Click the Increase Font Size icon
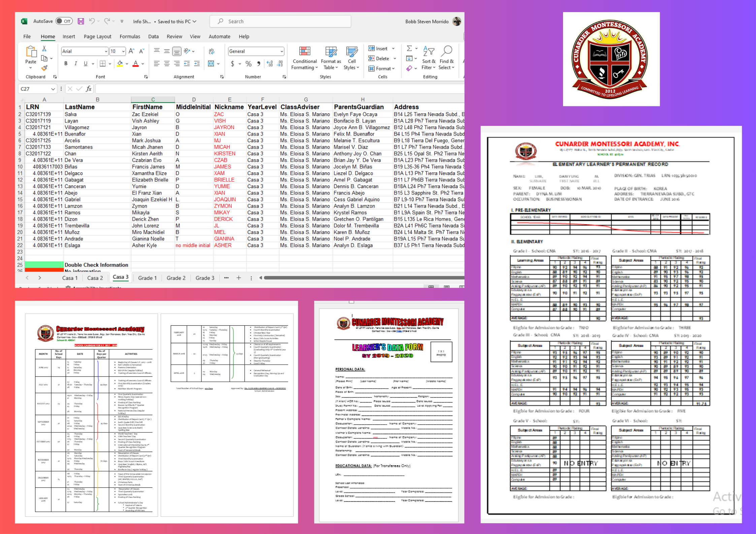The width and height of the screenshot is (756, 534). (132, 51)
